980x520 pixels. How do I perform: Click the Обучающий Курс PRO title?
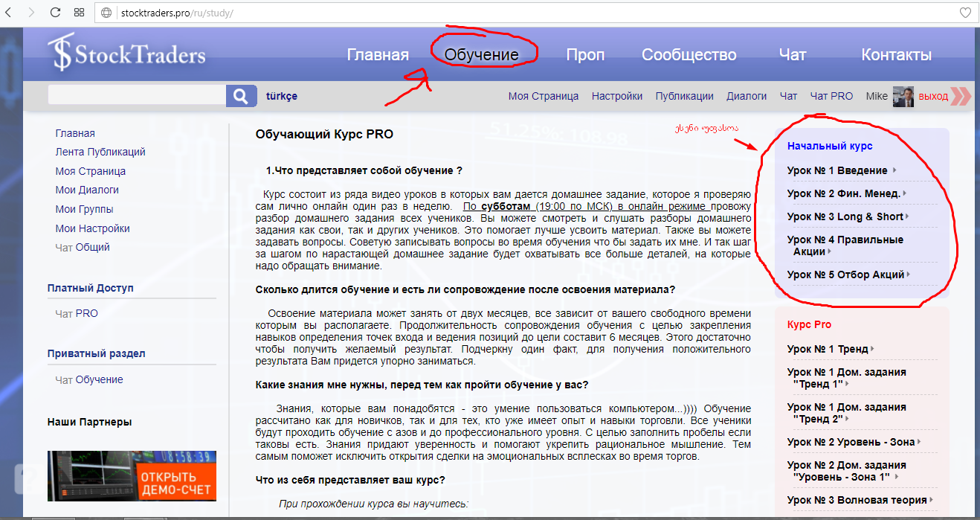[324, 135]
